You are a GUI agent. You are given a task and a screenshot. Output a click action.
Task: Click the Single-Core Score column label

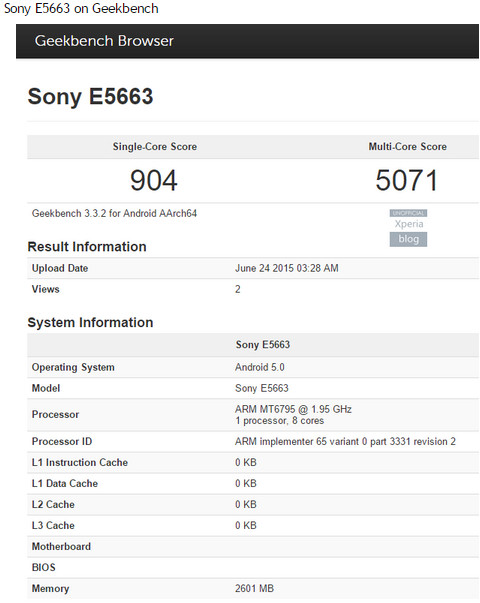[155, 147]
